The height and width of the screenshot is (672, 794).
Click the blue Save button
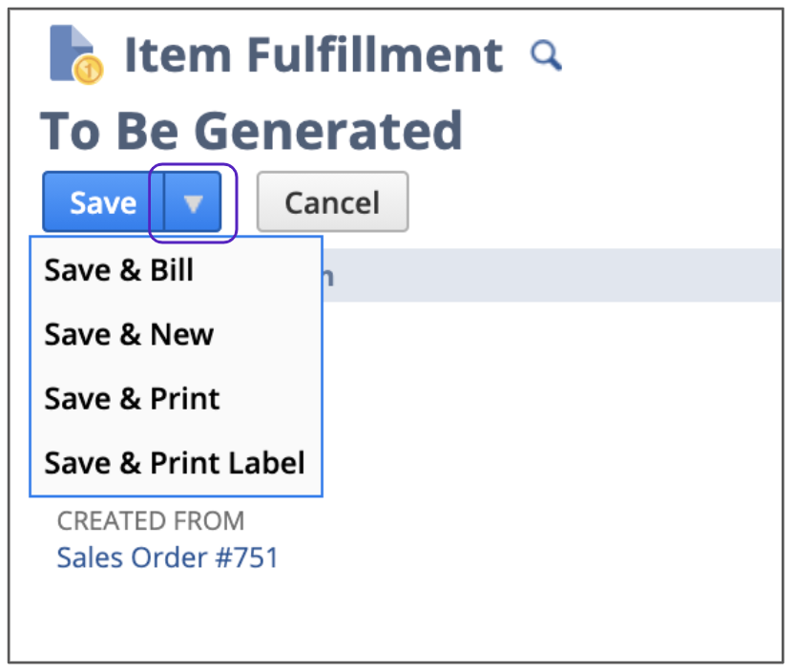coord(103,202)
